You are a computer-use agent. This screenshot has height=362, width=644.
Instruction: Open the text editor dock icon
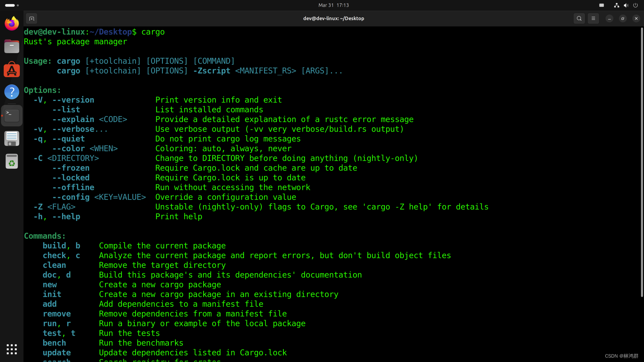click(x=12, y=138)
